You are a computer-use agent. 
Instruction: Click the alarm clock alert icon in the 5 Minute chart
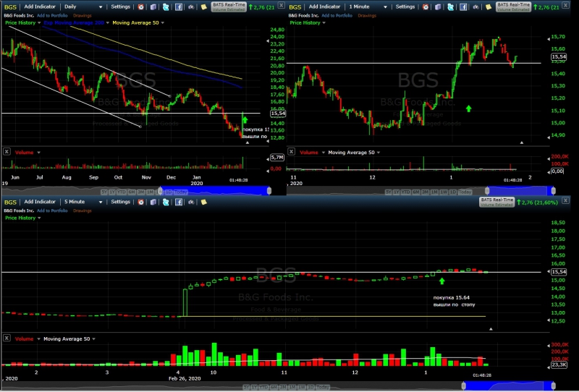pyautogui.click(x=140, y=202)
